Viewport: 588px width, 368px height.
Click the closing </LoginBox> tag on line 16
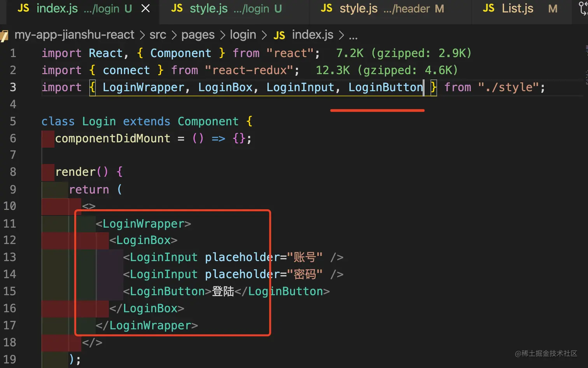click(x=147, y=309)
